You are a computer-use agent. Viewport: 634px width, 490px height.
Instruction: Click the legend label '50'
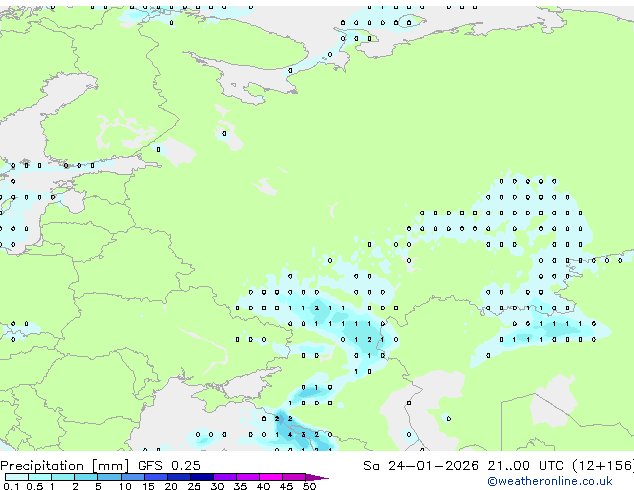[x=309, y=486]
